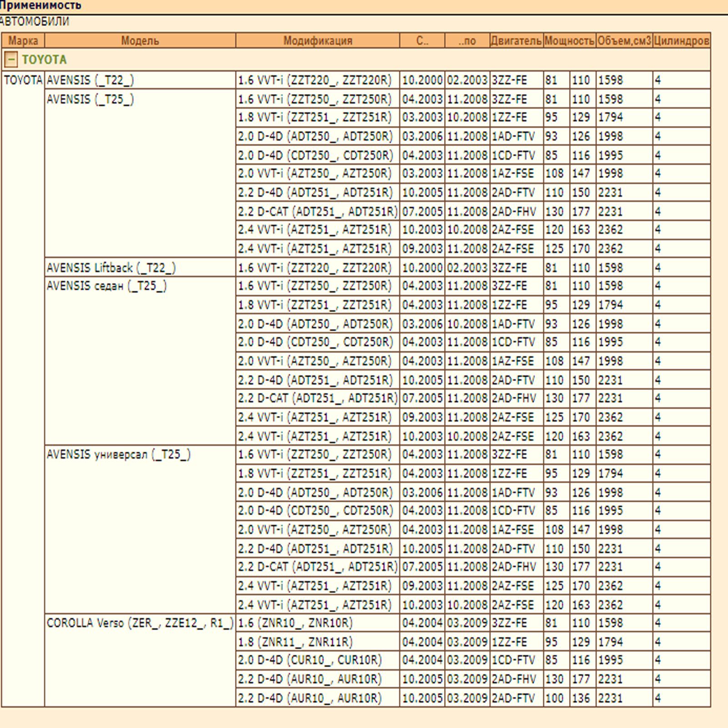Click the Применимость section heading
Viewport: 728px width, 728px height.
(x=41, y=5)
